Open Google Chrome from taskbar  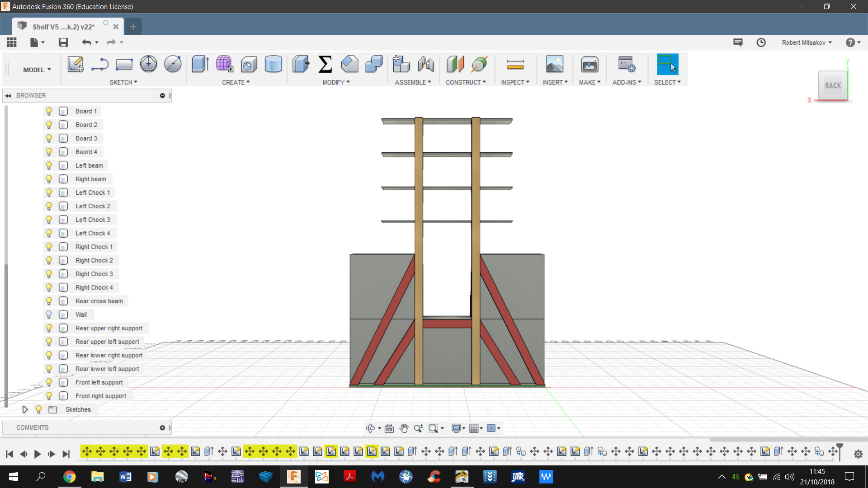tap(69, 477)
